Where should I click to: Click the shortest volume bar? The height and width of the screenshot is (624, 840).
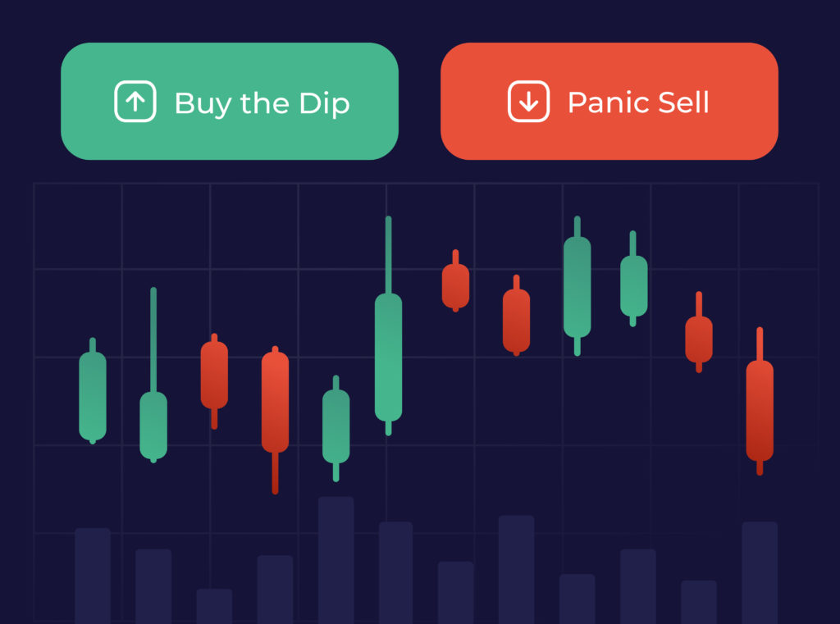click(x=214, y=606)
